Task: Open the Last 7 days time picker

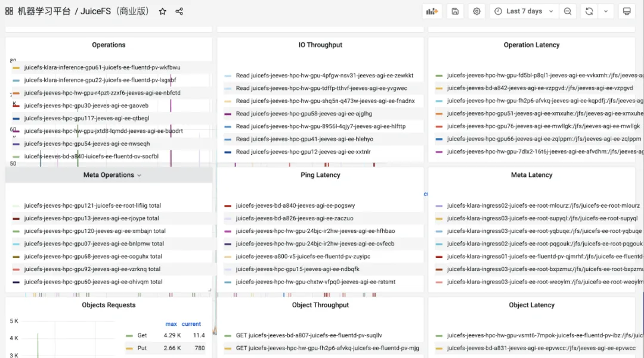Action: coord(525,11)
